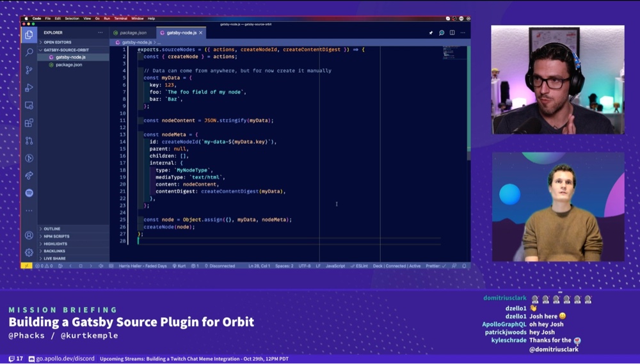Click the search-comment icon in the editor toolbar
The image size is (640, 364).
pyautogui.click(x=441, y=33)
